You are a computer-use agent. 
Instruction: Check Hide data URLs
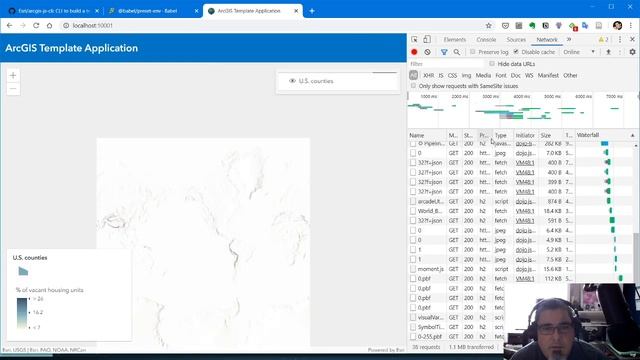pos(492,64)
